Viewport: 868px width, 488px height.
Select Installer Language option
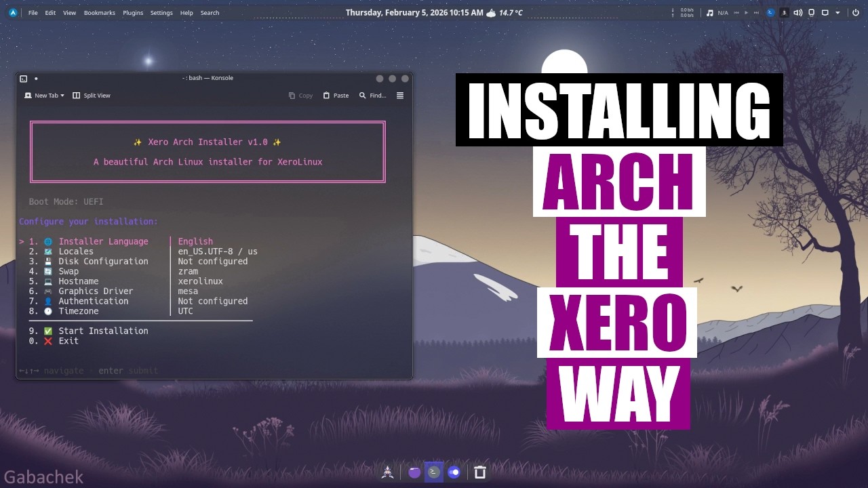click(x=90, y=241)
